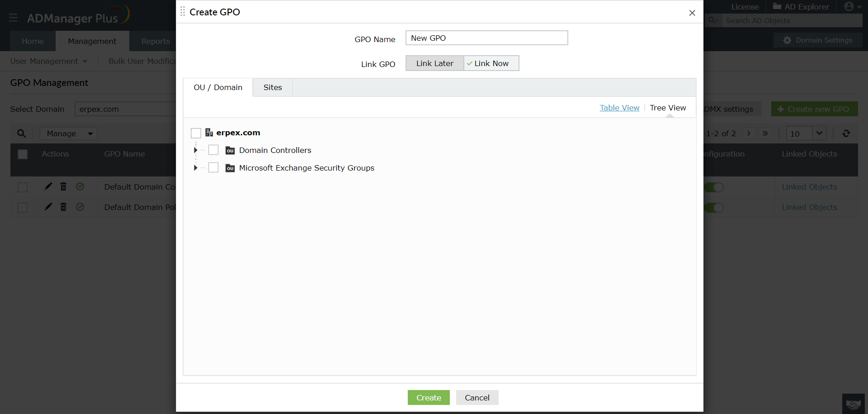Click the edit pencil icon in Default Domain Policy row

pyautogui.click(x=48, y=207)
